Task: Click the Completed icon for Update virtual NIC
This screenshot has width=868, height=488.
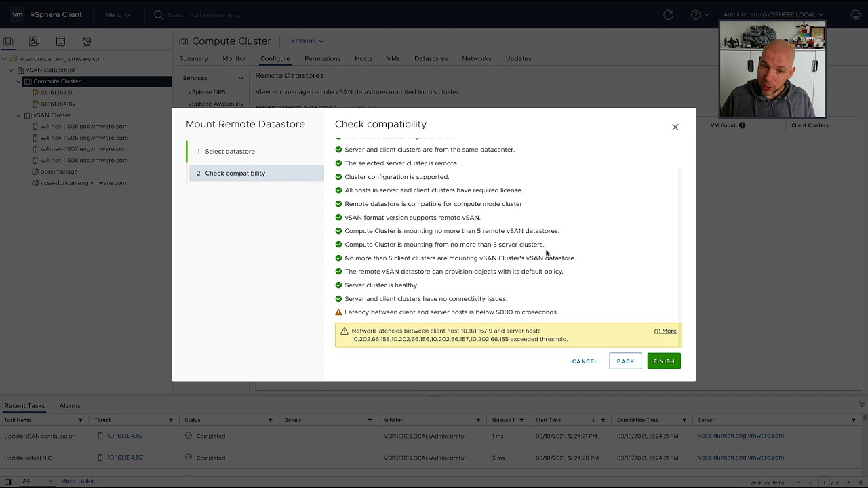Action: tap(189, 457)
